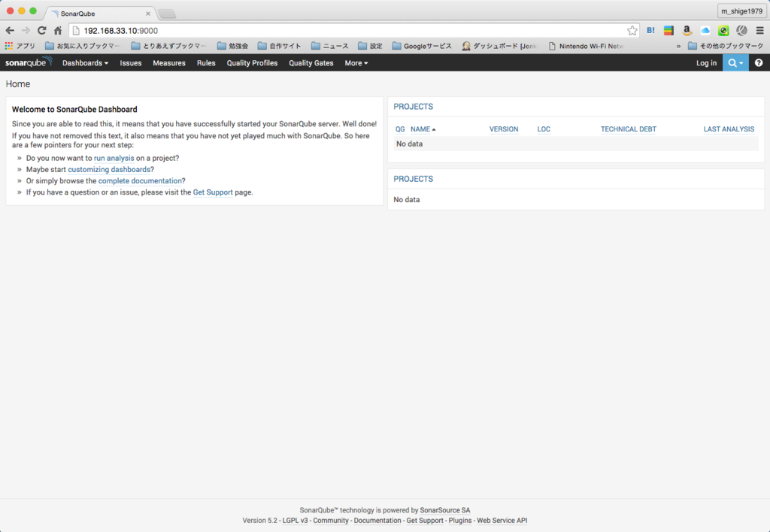Screen dimensions: 770x532
Task: Bookmark page with star icon
Action: [x=632, y=30]
